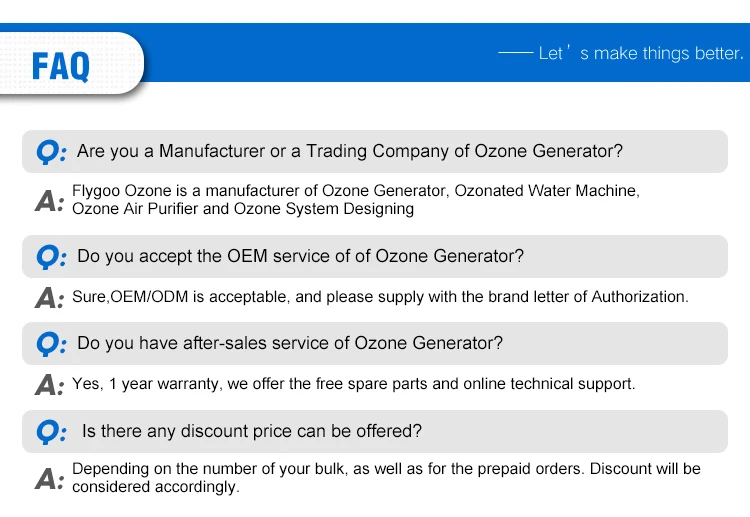Click the Q icon beside the OEM service question
This screenshot has width=750, height=517.
(x=50, y=257)
